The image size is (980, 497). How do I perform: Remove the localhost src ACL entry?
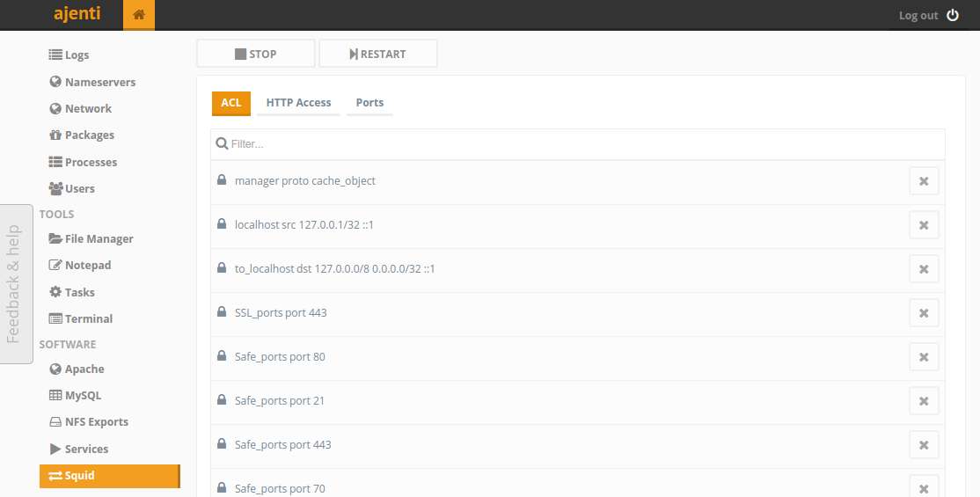point(924,225)
